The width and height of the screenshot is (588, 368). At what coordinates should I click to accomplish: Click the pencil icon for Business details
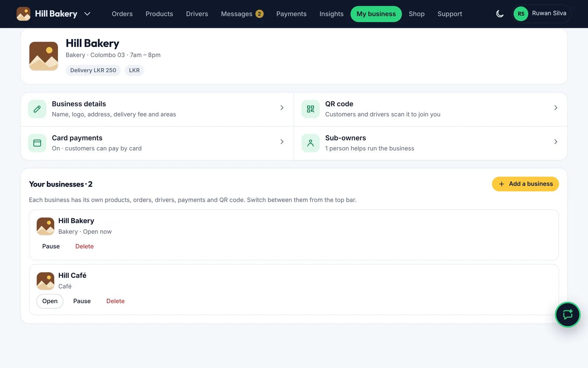[37, 109]
